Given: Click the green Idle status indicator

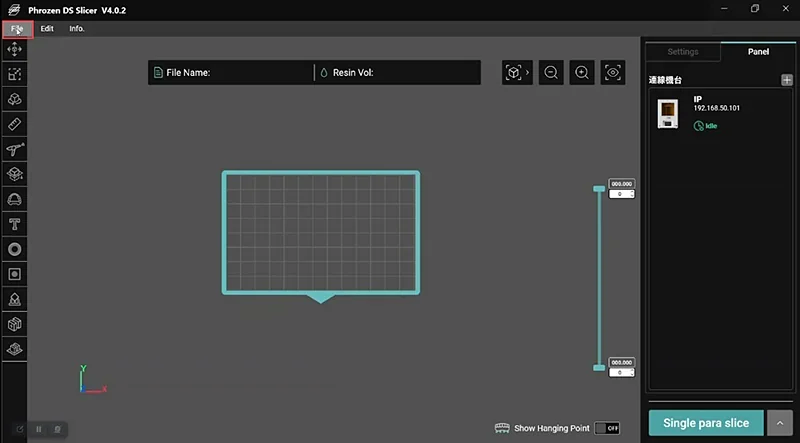Looking at the screenshot, I should (x=706, y=126).
